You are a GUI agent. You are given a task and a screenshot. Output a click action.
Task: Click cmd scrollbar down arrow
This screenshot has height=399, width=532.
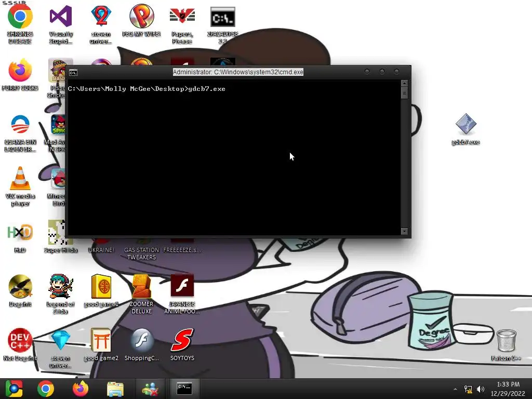coord(404,231)
